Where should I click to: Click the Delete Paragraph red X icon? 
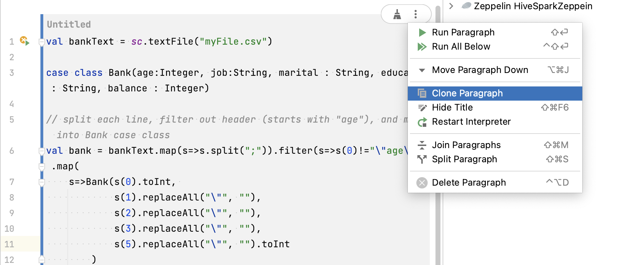pos(422,182)
